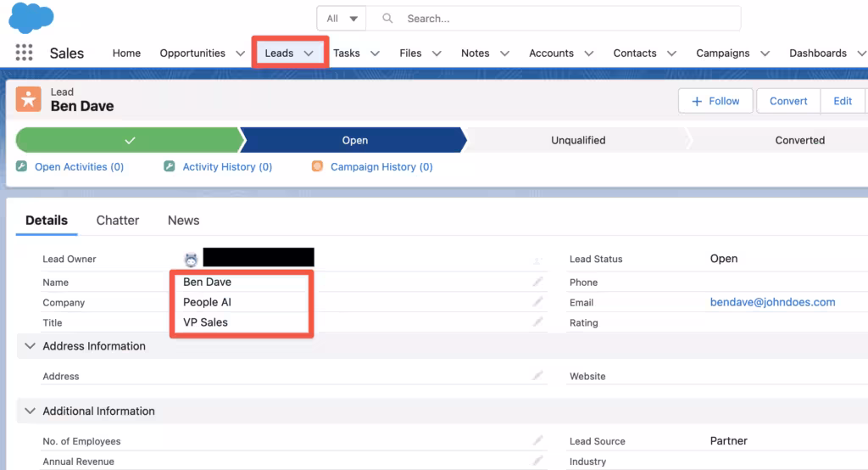The height and width of the screenshot is (470, 868).
Task: Open the Accounts tab
Action: (551, 53)
